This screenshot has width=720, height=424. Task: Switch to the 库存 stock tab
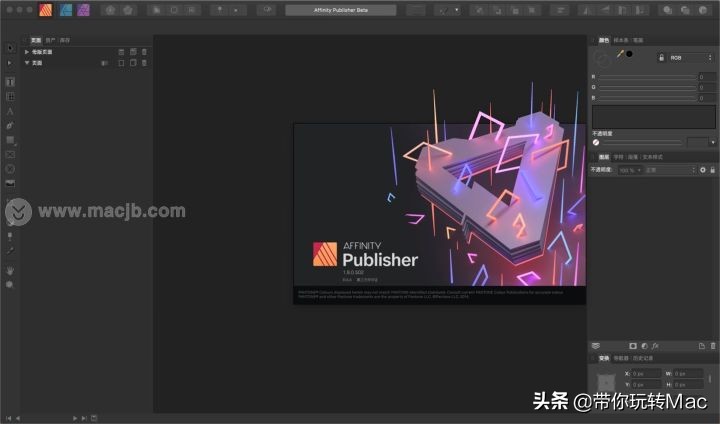65,40
